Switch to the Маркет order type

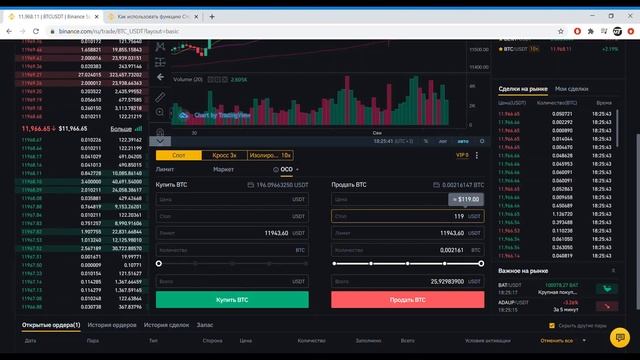click(x=223, y=169)
